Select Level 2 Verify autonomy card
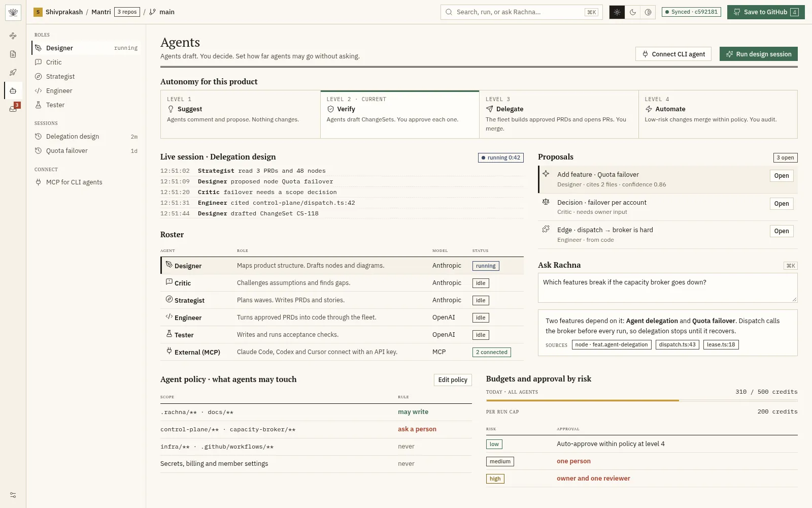 (400, 114)
